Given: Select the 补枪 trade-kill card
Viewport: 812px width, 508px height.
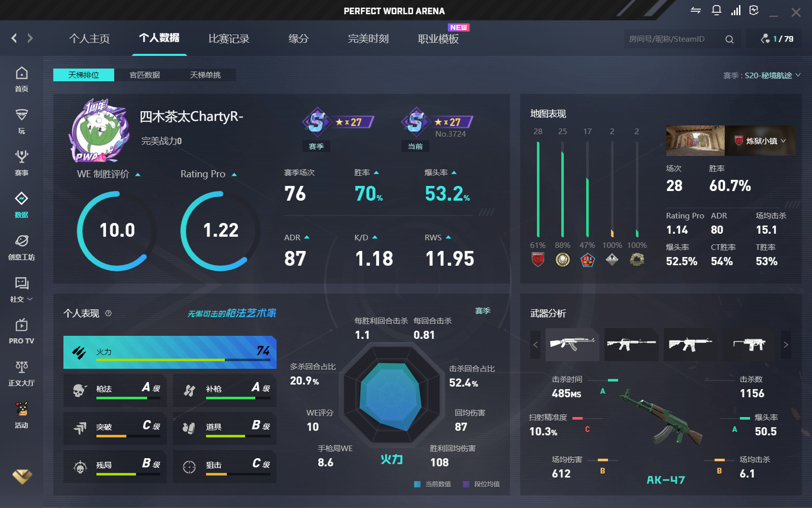Looking at the screenshot, I should point(225,390).
